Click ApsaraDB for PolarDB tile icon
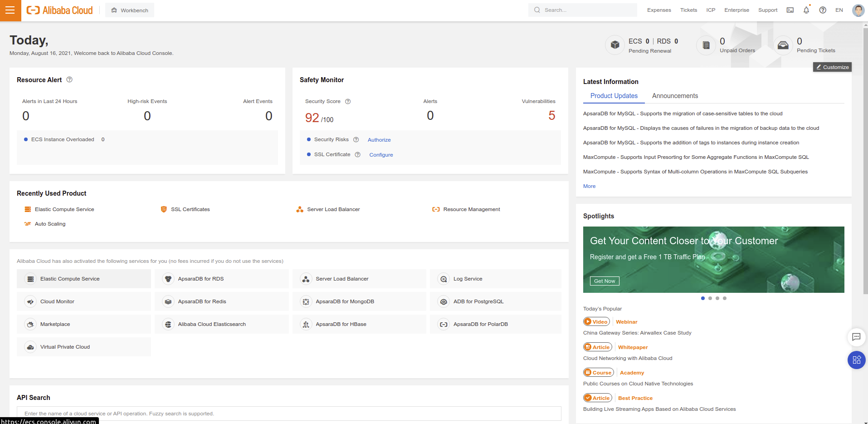Image resolution: width=868 pixels, height=424 pixels. point(444,324)
